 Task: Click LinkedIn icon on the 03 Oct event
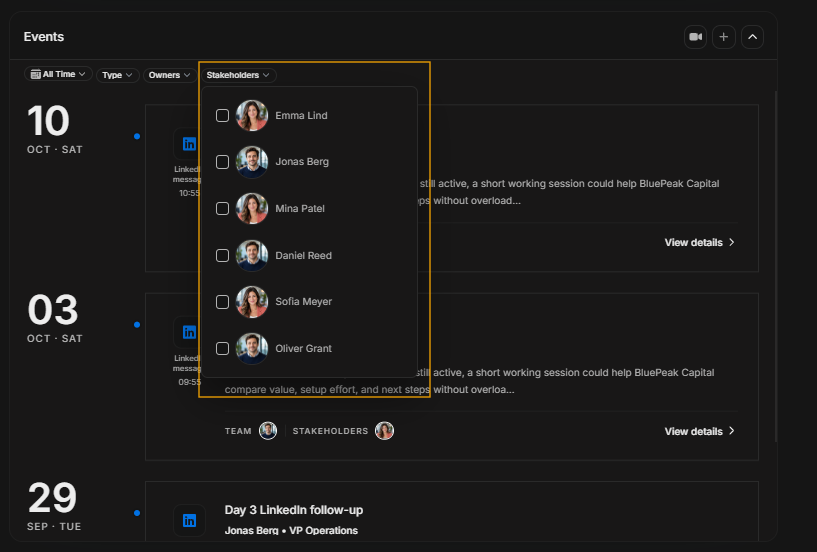click(x=189, y=332)
